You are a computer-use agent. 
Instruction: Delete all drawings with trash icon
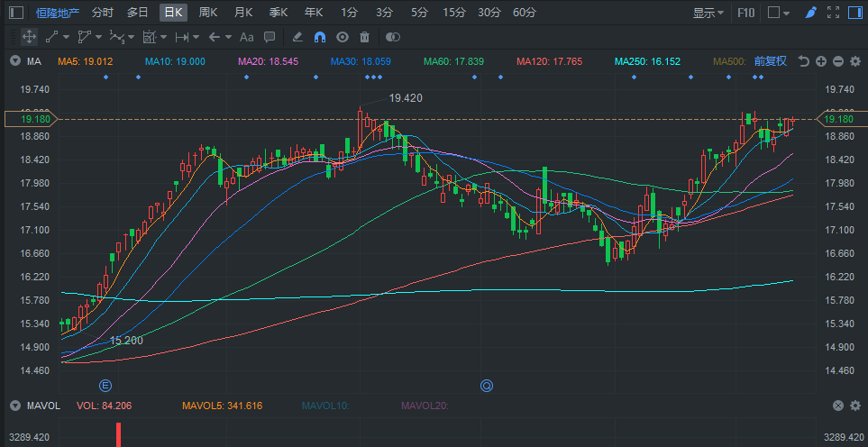(364, 37)
